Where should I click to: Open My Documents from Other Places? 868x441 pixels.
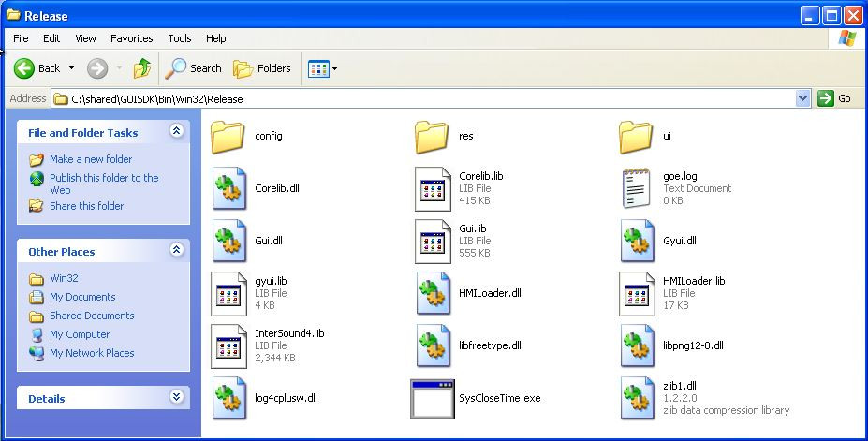click(x=82, y=297)
